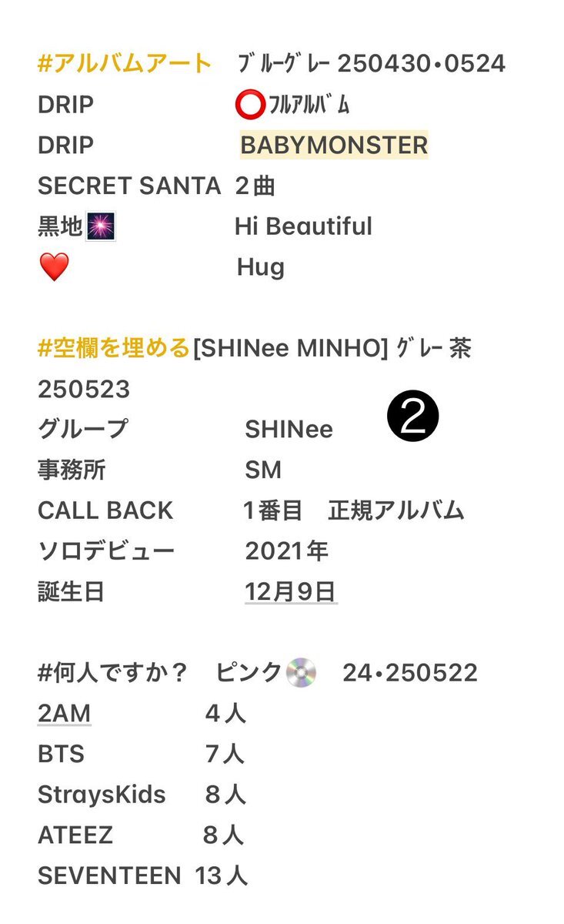Click the [SHINee MINHO] text

coord(291,349)
